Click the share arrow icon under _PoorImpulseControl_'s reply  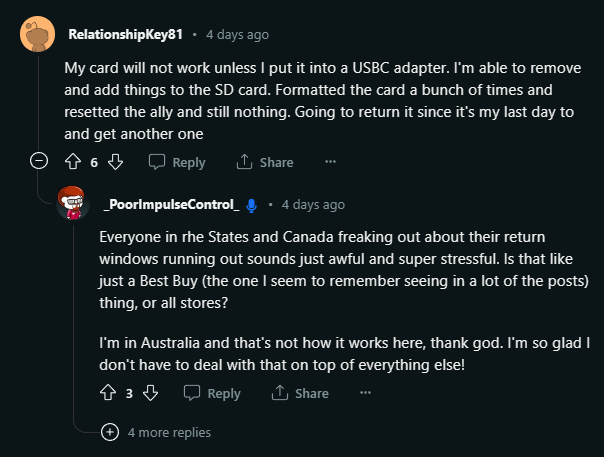pyautogui.click(x=280, y=393)
